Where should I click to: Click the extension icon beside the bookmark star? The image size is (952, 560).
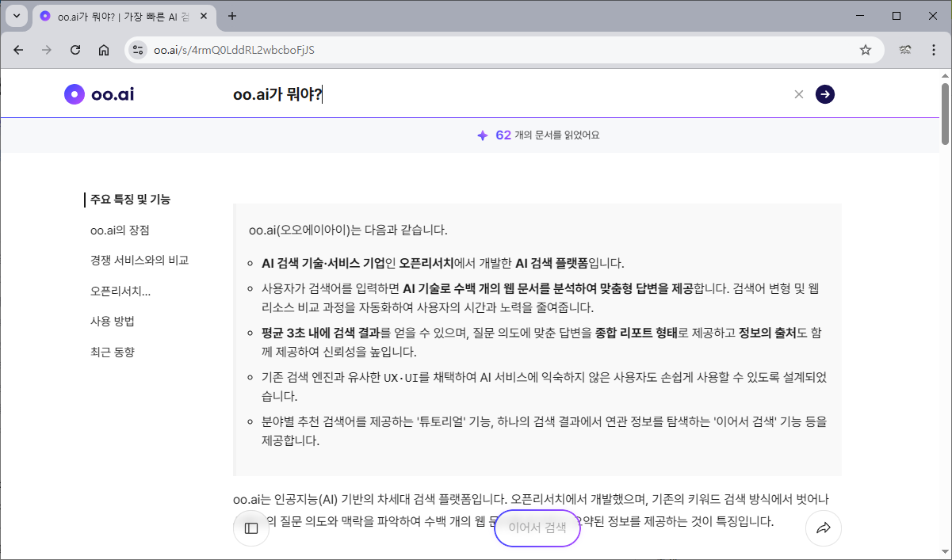point(905,50)
